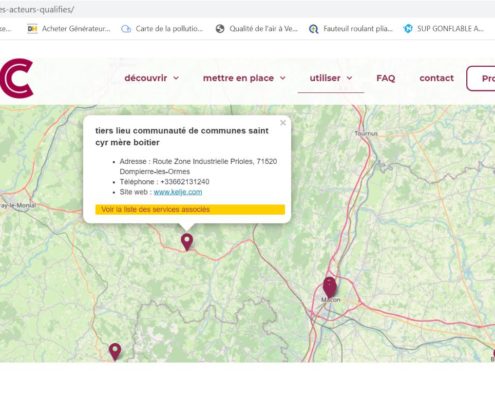
Task: Click the burgundy C site logo
Action: click(x=16, y=78)
